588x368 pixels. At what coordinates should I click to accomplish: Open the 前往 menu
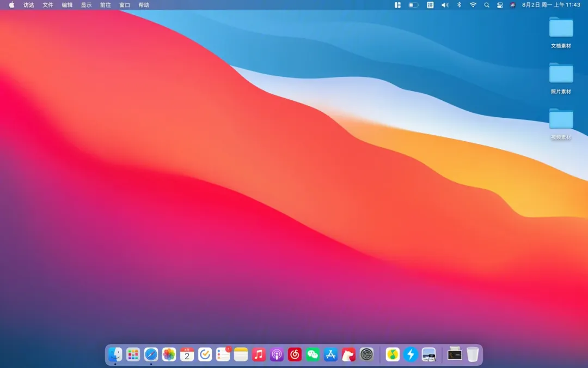(106, 5)
